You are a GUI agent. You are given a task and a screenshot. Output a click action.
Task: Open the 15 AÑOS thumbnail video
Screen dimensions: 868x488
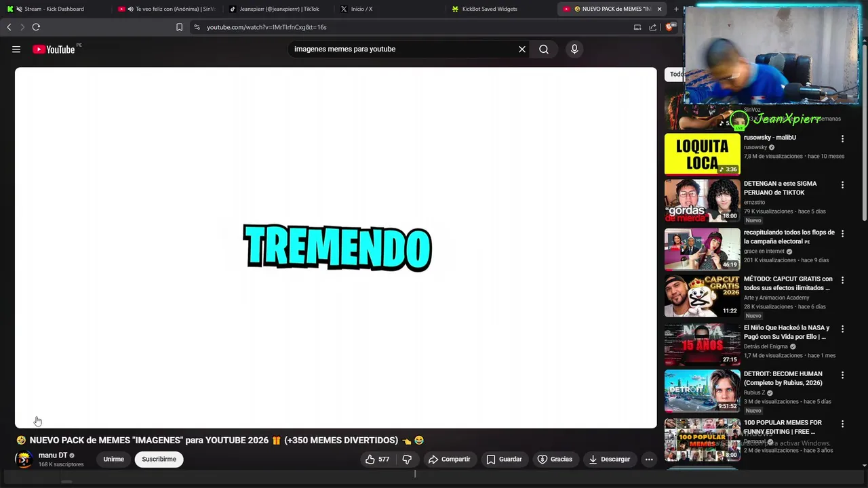[x=702, y=345]
